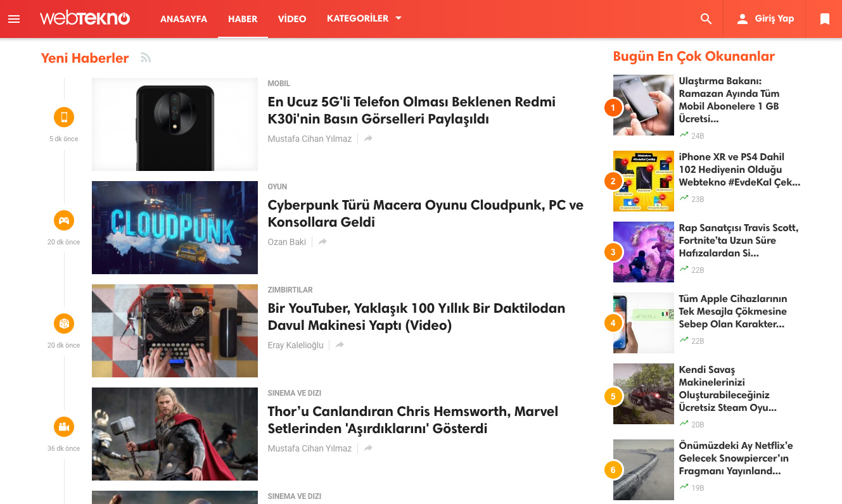
Task: Open the Haber menu item
Action: pyautogui.click(x=243, y=19)
